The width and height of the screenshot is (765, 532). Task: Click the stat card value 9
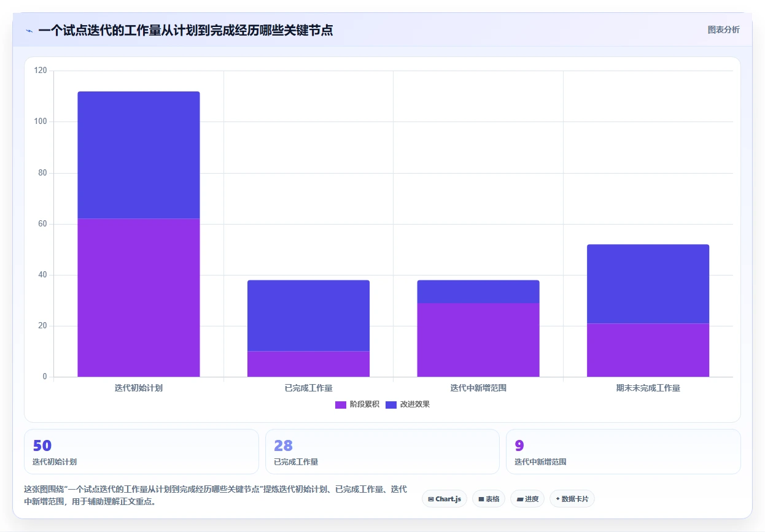519,446
